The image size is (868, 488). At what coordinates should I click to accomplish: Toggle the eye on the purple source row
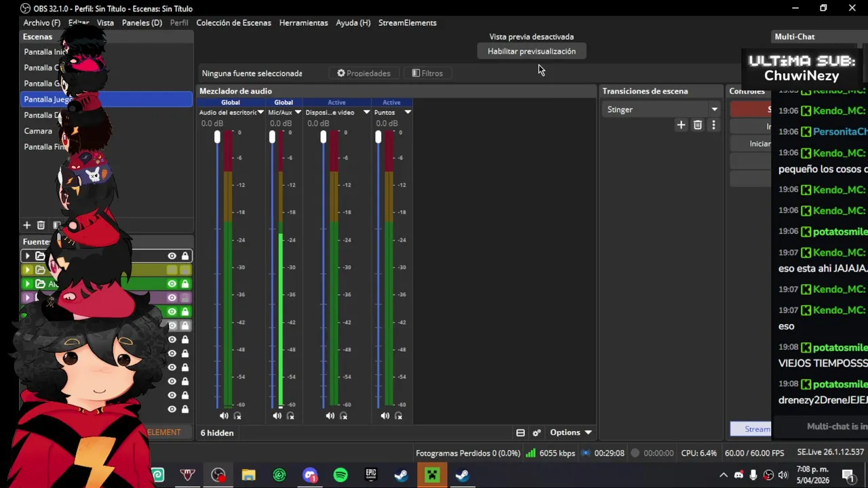point(172,298)
